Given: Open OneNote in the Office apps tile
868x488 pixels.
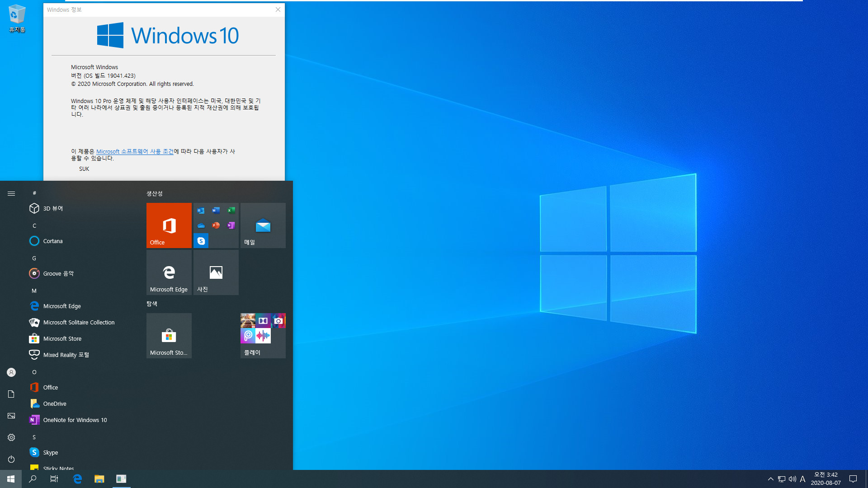Looking at the screenshot, I should [x=231, y=225].
